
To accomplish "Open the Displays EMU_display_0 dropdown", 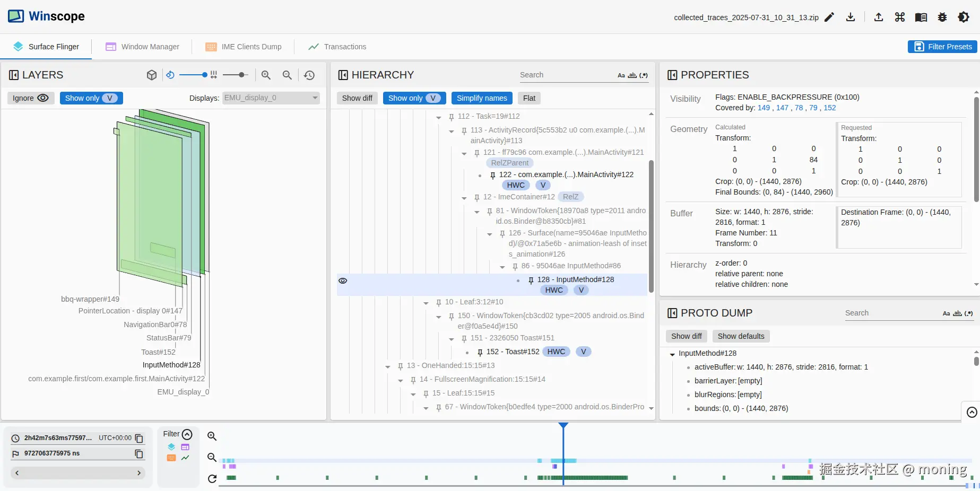I will click(271, 98).
